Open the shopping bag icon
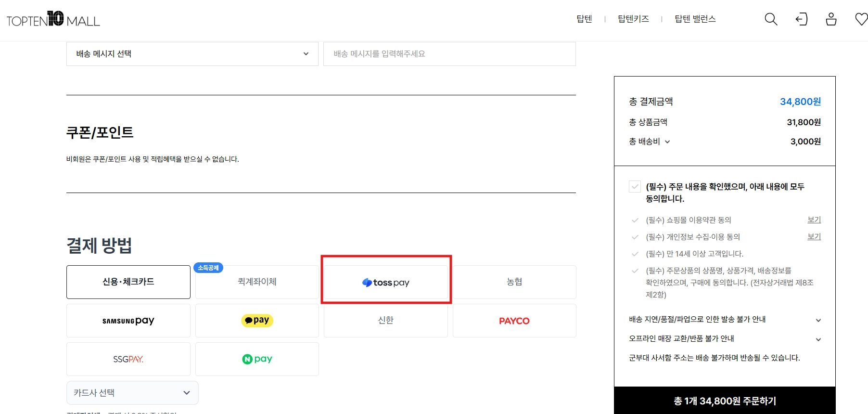This screenshot has width=868, height=414. 831,19
